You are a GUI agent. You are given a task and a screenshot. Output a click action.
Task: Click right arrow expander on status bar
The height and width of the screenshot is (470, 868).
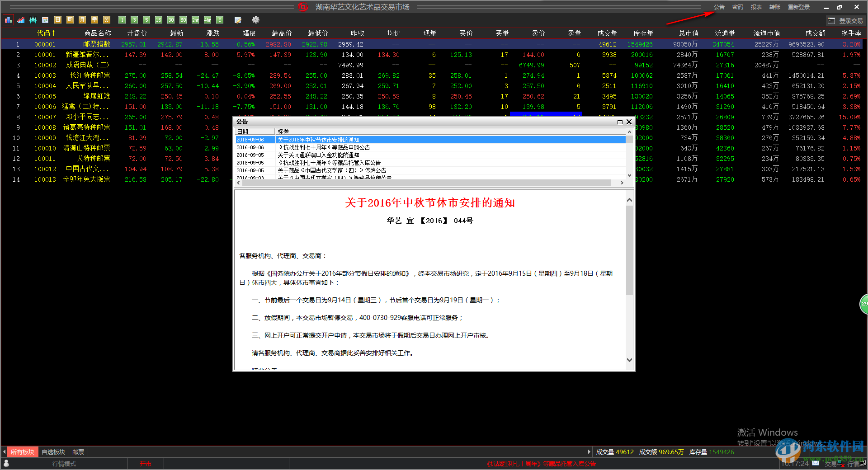point(589,451)
